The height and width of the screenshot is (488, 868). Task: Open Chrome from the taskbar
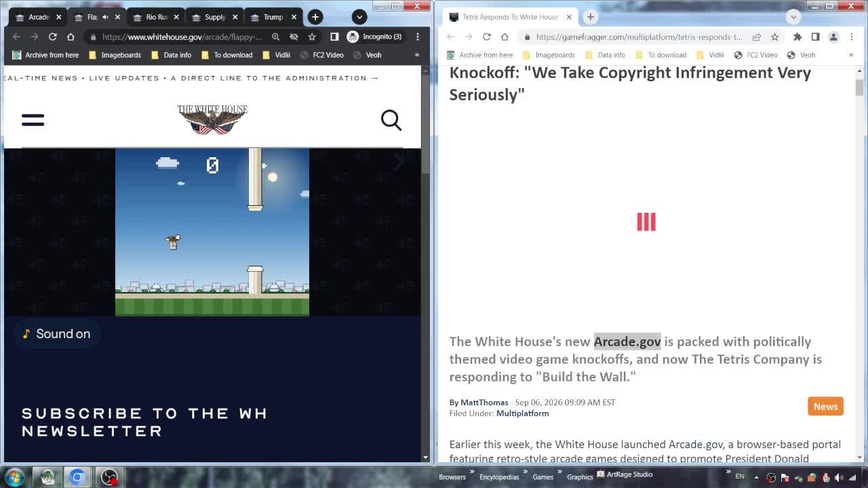click(77, 477)
